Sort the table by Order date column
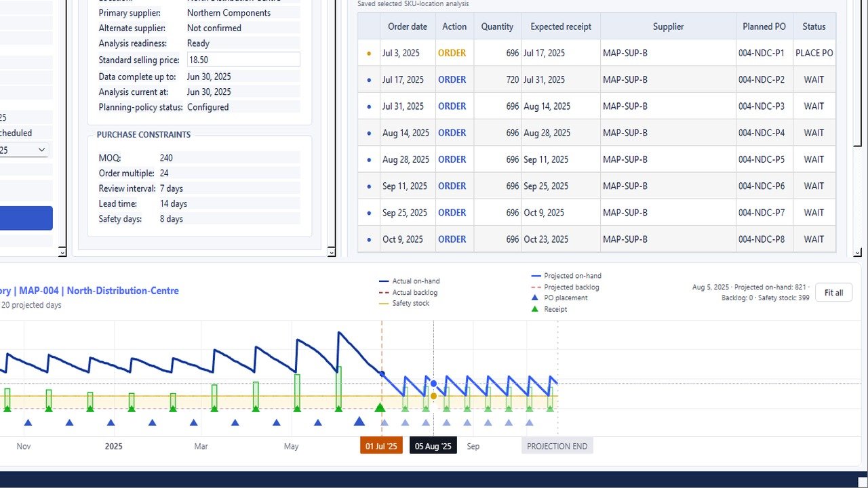Image resolution: width=868 pixels, height=488 pixels. [x=408, y=26]
